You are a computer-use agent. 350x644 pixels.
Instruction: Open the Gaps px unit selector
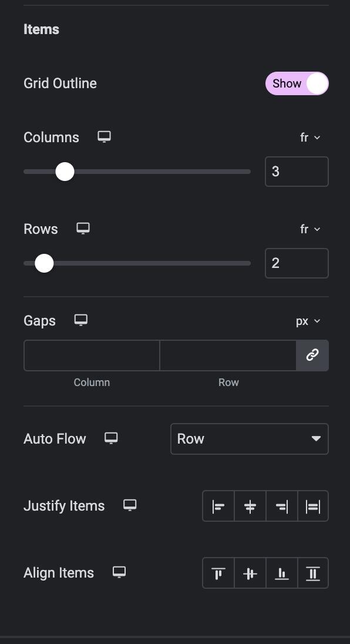coord(308,321)
